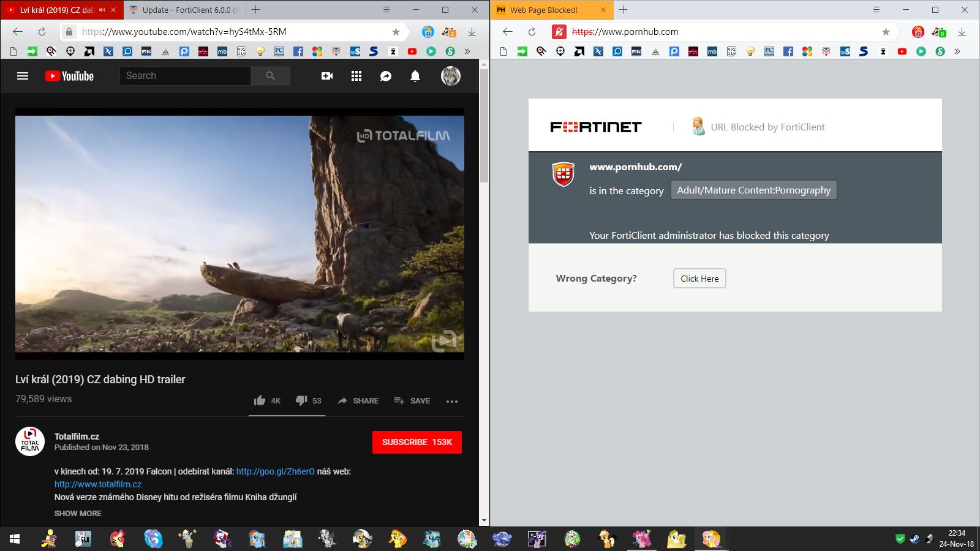Viewport: 980px width, 551px height.
Task: Open Facebook bookmark in blocked-page window
Action: [x=788, y=51]
